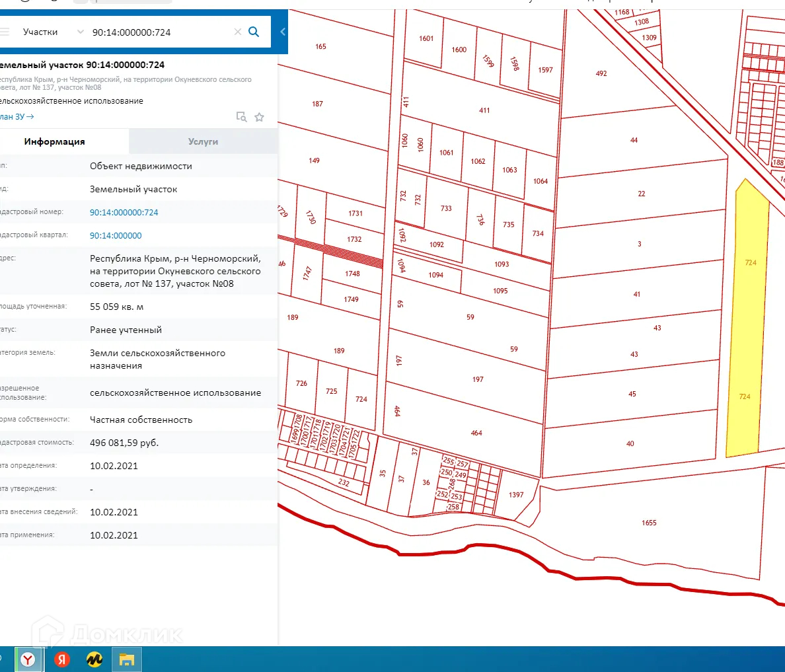Click the show-on-map icon beside the star
This screenshot has height=672, width=785.
click(241, 117)
